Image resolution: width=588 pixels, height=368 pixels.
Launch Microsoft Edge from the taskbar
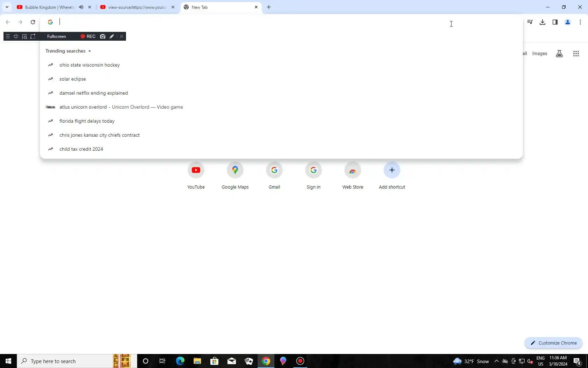(x=180, y=361)
